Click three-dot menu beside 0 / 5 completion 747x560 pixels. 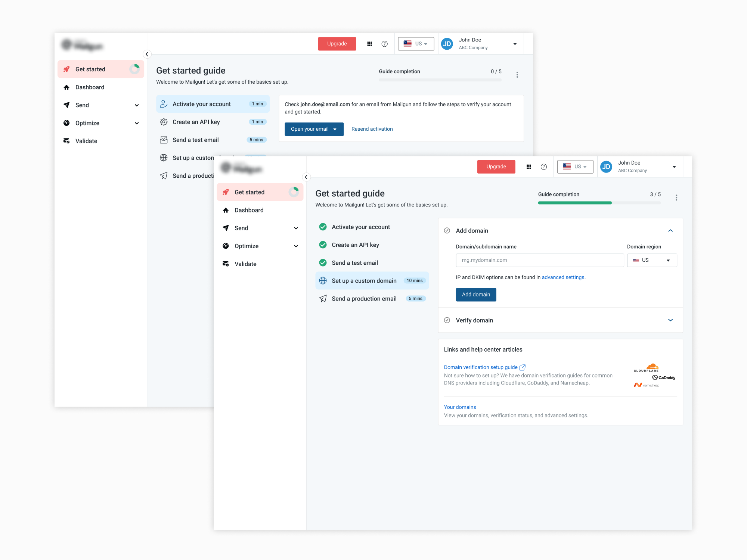[x=517, y=75]
